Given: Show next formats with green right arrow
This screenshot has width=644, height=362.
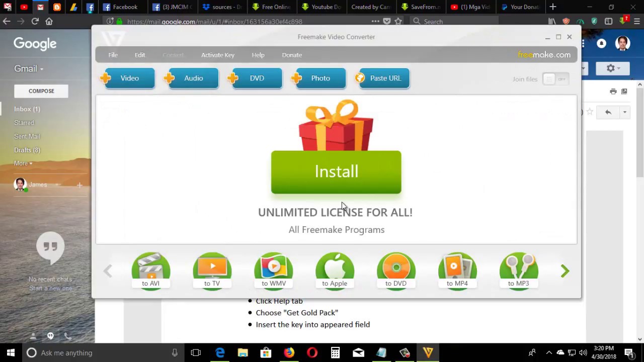Looking at the screenshot, I should (x=565, y=271).
